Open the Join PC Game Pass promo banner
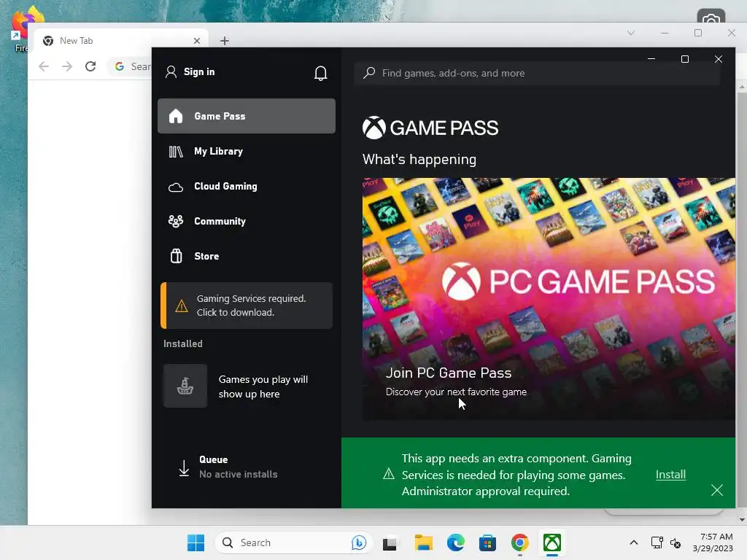 (x=549, y=299)
